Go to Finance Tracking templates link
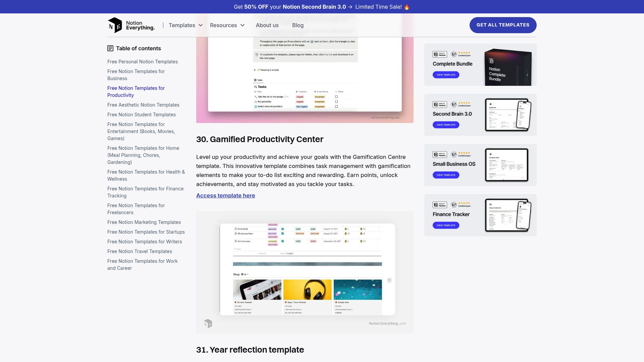Image resolution: width=644 pixels, height=362 pixels. click(146, 192)
